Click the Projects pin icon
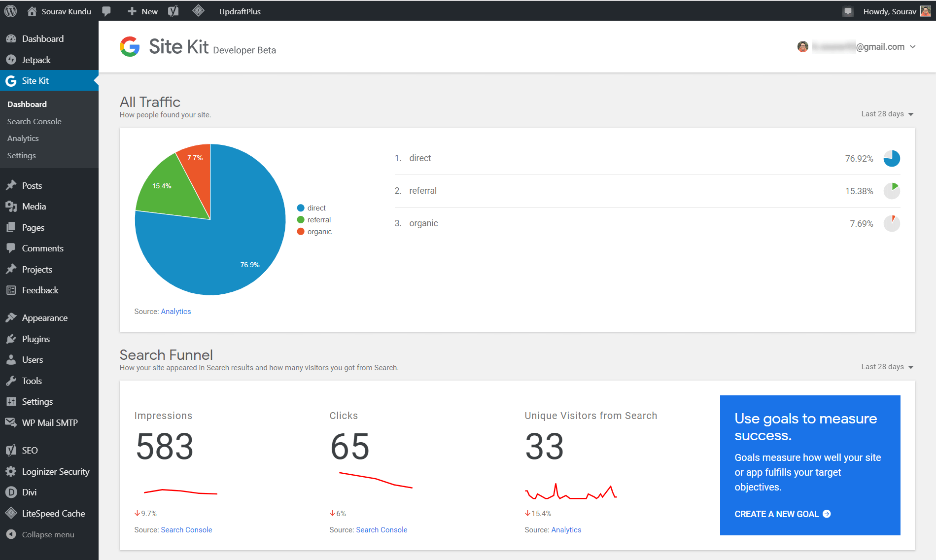This screenshot has height=560, width=936. [x=11, y=269]
